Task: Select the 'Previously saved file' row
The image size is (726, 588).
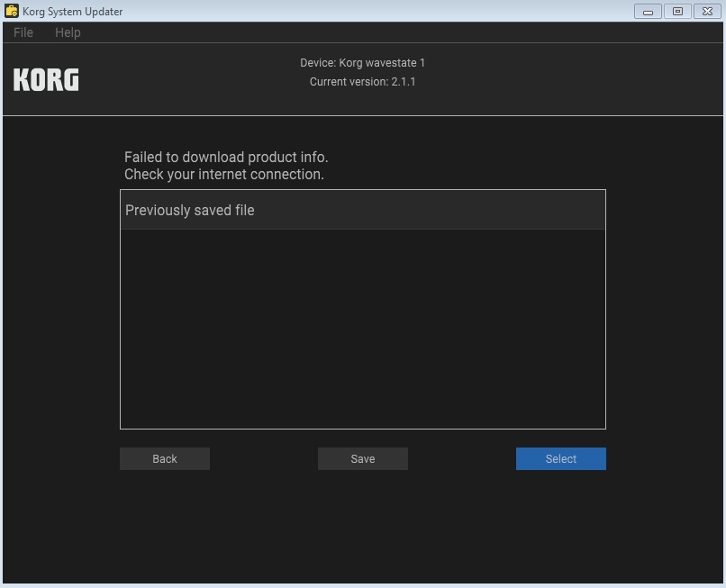Action: (362, 210)
